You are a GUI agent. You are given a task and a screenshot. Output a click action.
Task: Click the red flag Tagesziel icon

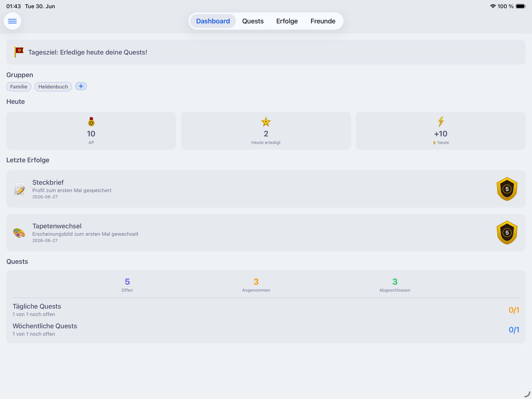pos(19,52)
